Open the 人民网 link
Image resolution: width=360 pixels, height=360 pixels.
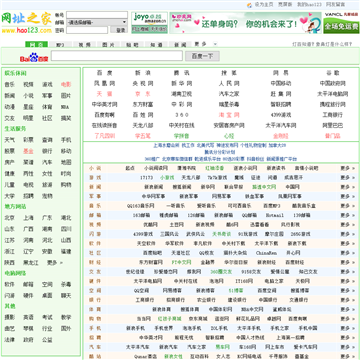(x=229, y=83)
